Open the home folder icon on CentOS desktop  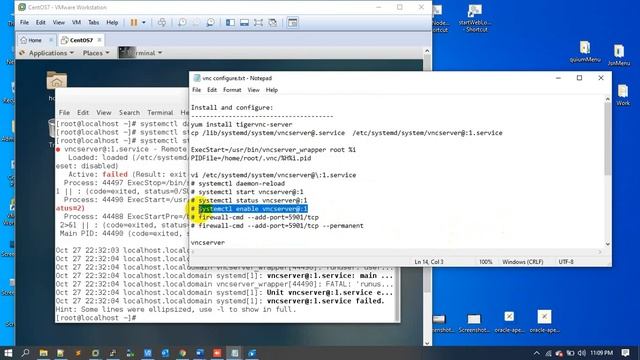57,80
